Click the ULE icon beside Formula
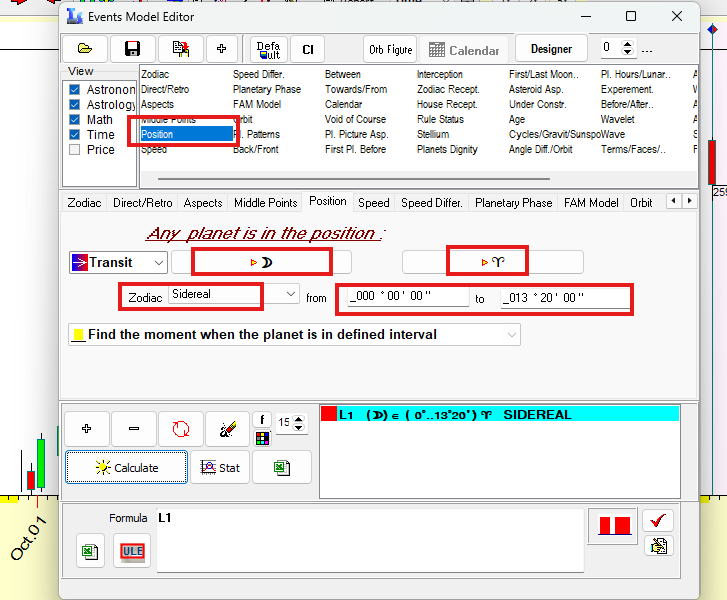 [132, 551]
